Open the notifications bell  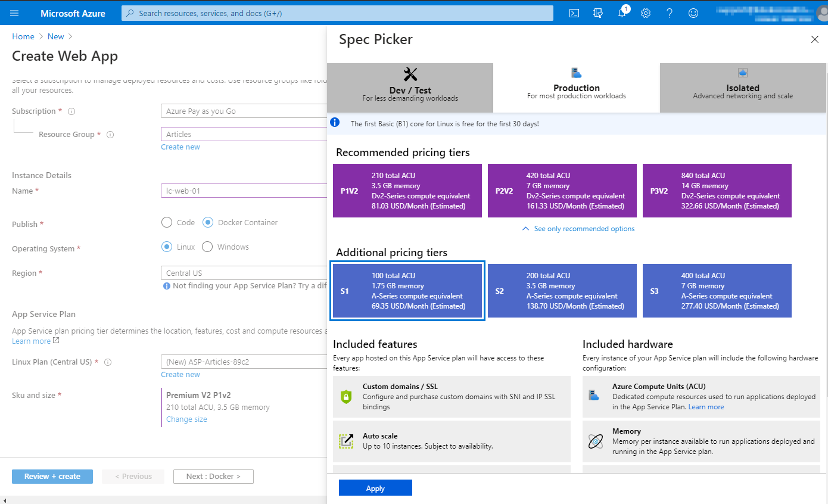(622, 13)
